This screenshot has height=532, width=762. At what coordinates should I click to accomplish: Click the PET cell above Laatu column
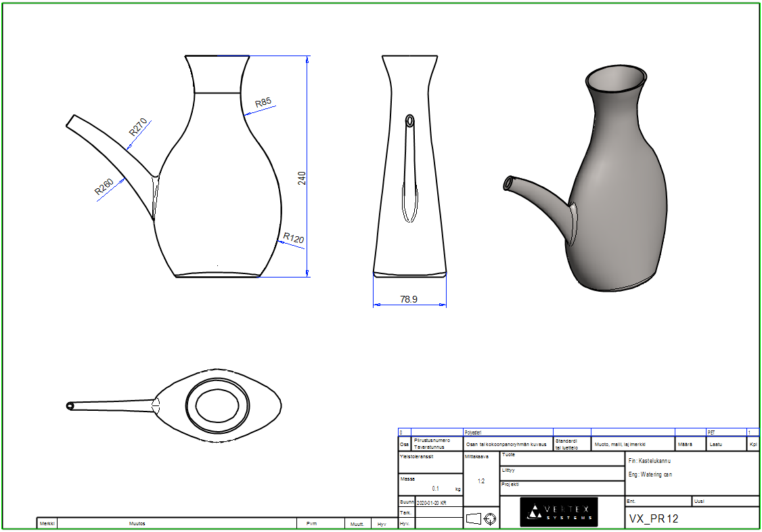click(x=711, y=432)
